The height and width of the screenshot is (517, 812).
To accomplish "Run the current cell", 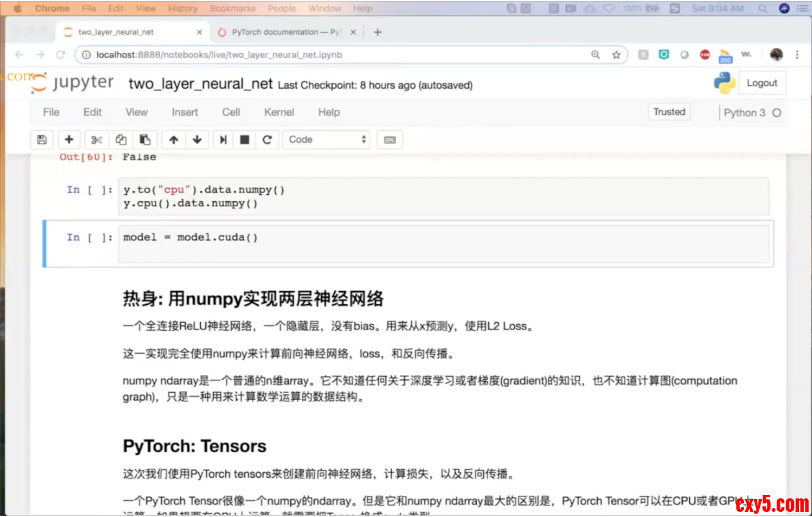I will tap(223, 140).
